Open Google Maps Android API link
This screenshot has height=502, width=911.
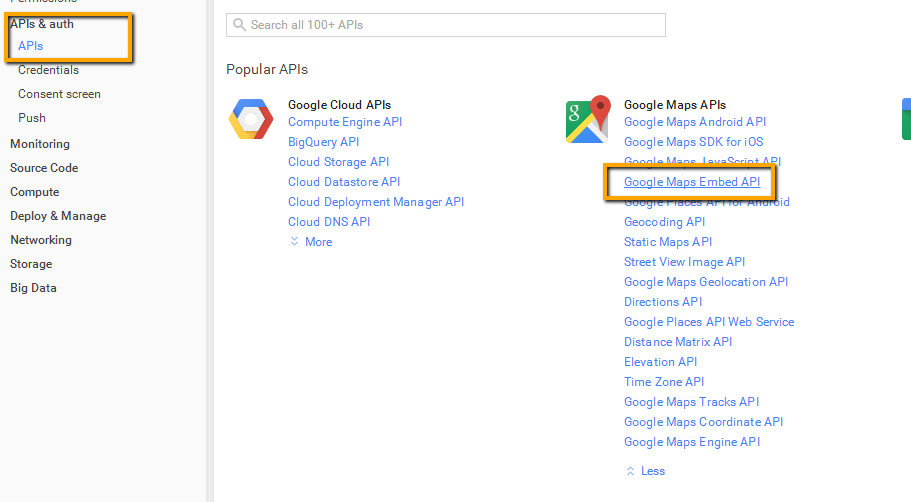pos(695,122)
